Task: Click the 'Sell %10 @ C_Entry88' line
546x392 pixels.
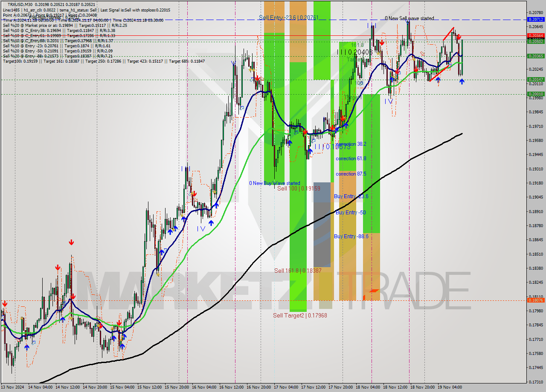Action: point(58,40)
